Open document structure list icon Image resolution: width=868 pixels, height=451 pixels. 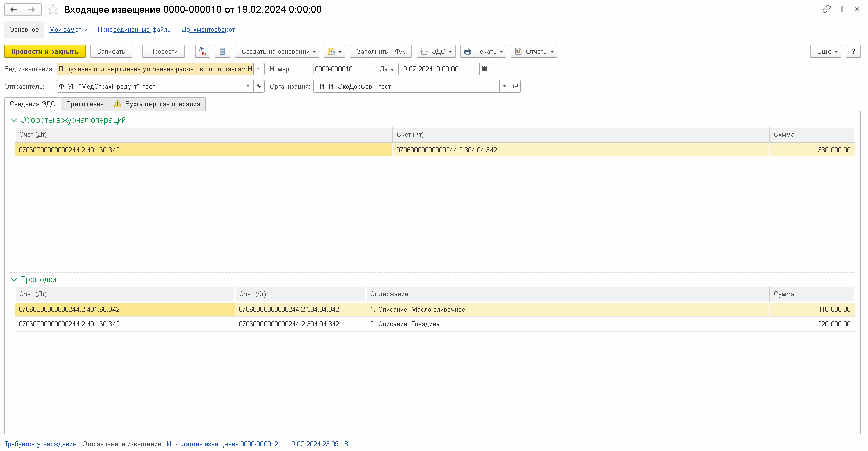(222, 51)
